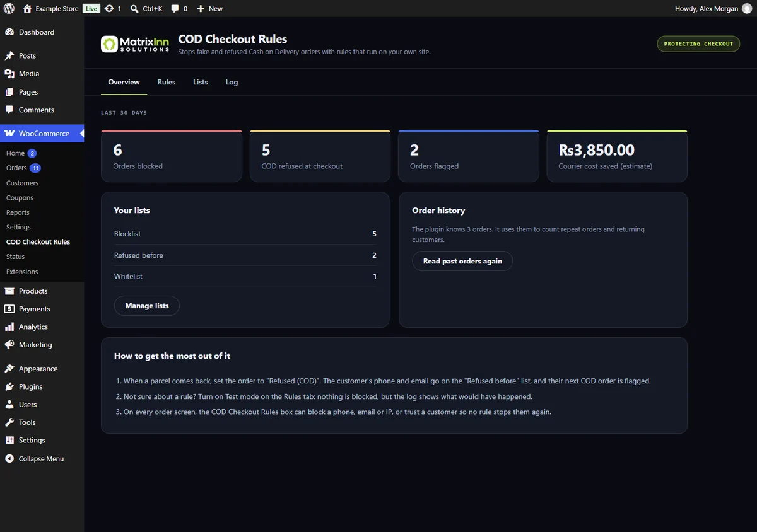Image resolution: width=757 pixels, height=532 pixels.
Task: Click the Example Store site name link
Action: coord(57,9)
